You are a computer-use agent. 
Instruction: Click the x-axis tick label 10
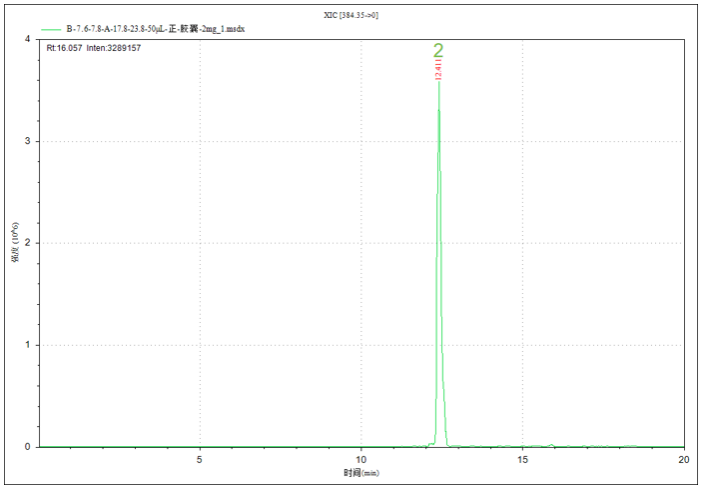[361, 459]
